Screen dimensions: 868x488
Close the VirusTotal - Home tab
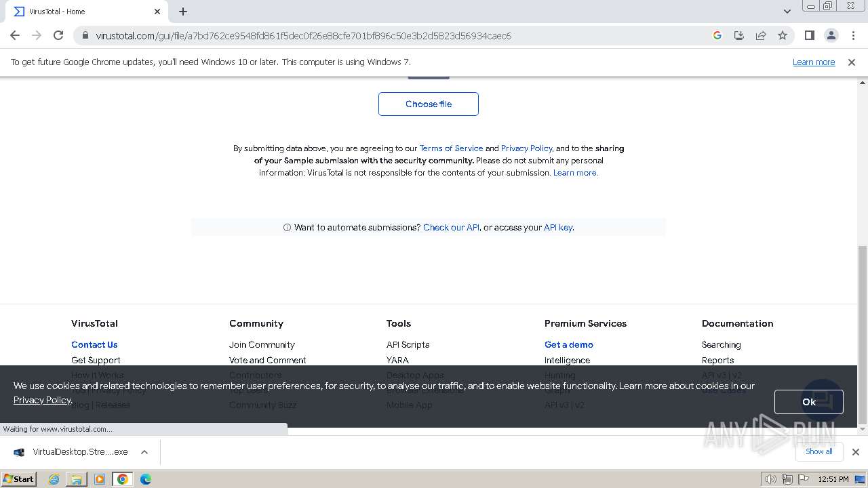[x=157, y=12]
